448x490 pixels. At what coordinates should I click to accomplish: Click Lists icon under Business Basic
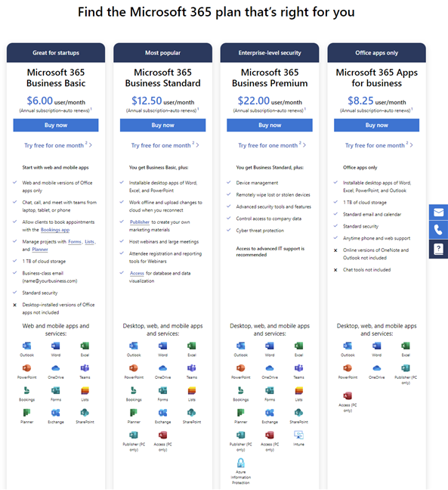pyautogui.click(x=85, y=390)
